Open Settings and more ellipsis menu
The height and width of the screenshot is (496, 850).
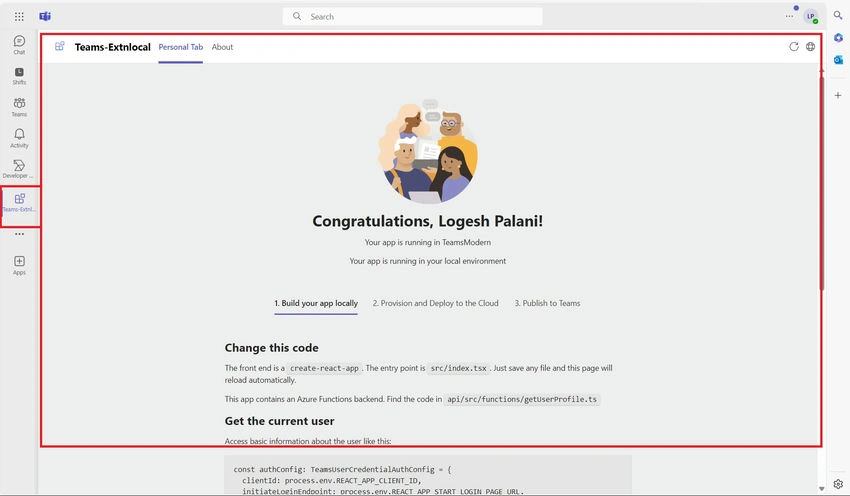pyautogui.click(x=789, y=16)
